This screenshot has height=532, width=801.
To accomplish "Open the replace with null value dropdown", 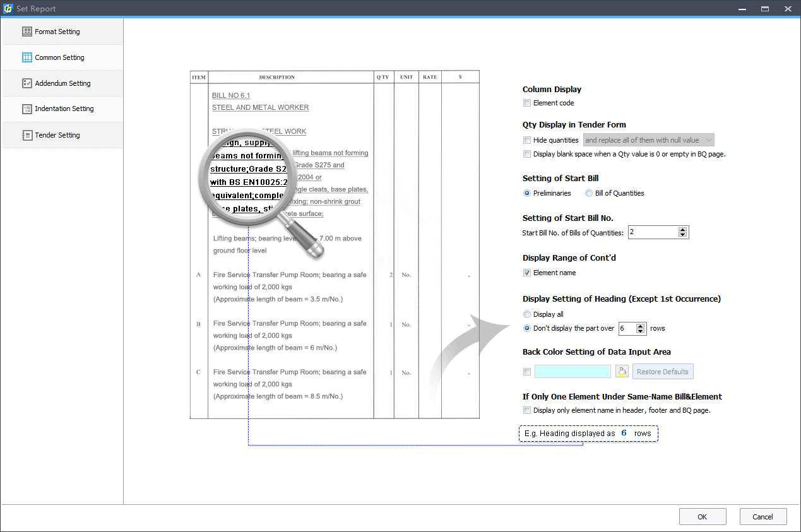I will click(x=649, y=140).
